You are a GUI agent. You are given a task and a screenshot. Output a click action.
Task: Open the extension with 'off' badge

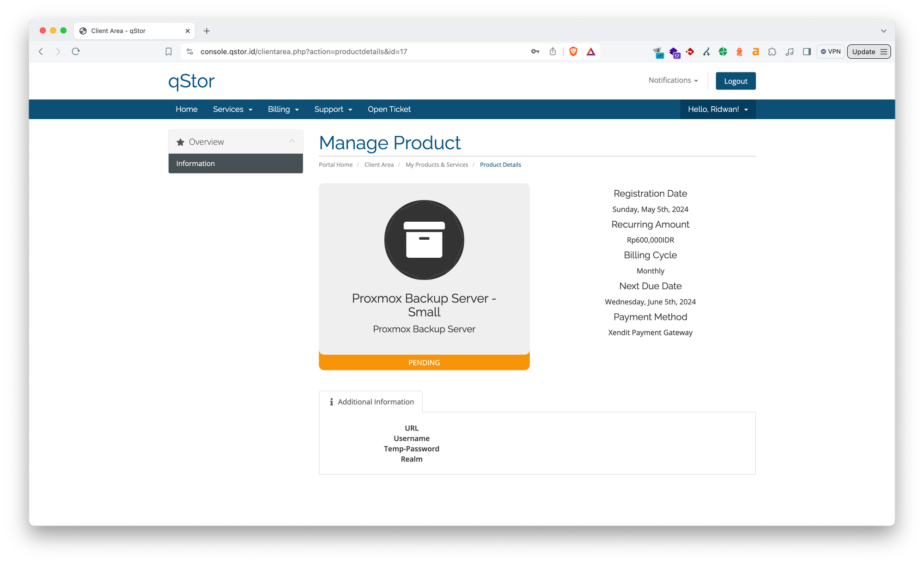[658, 52]
